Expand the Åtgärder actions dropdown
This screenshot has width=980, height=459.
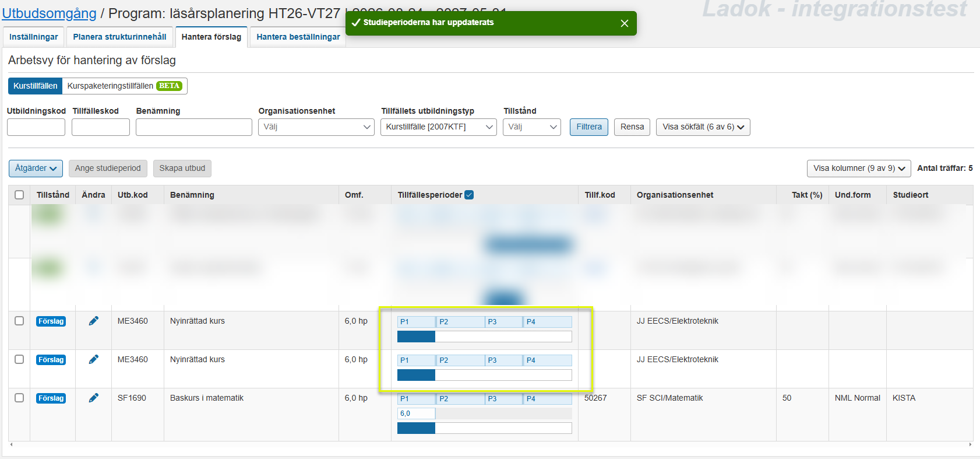point(36,169)
